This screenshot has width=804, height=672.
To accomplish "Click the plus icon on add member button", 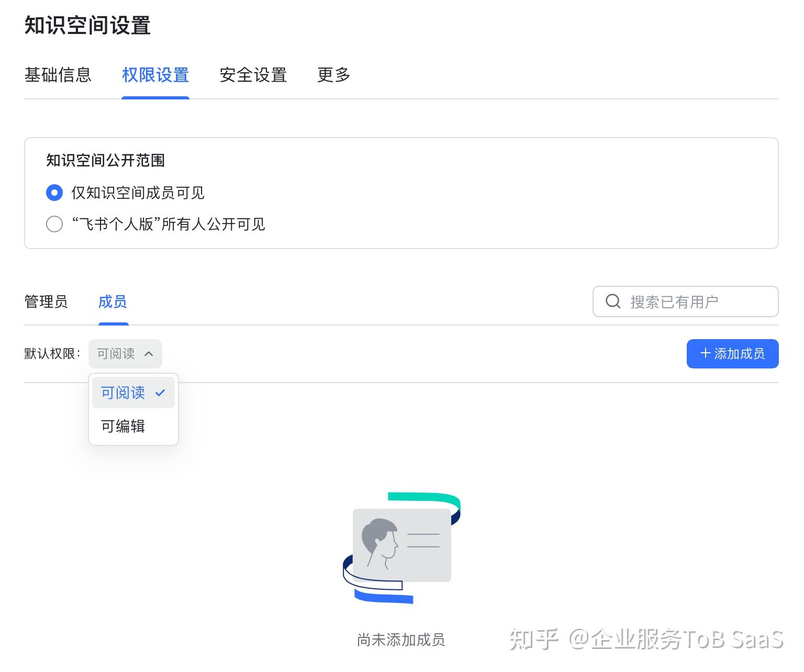I will pos(705,353).
